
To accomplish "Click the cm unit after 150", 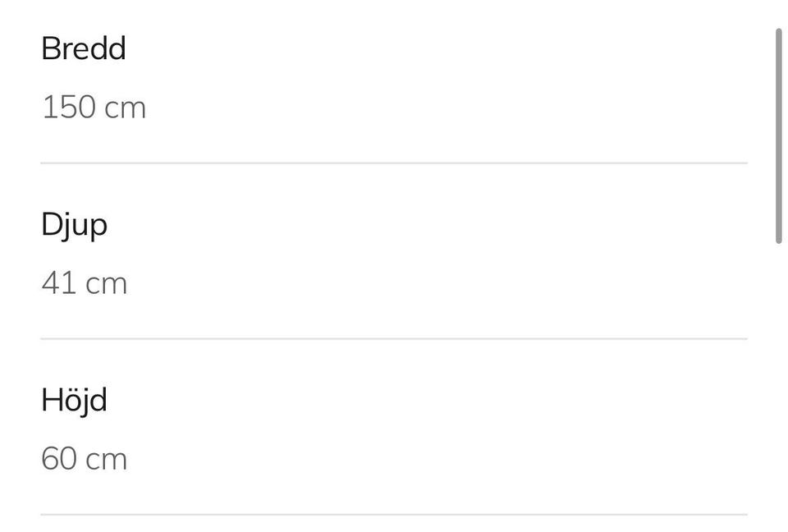I will pyautogui.click(x=125, y=109).
